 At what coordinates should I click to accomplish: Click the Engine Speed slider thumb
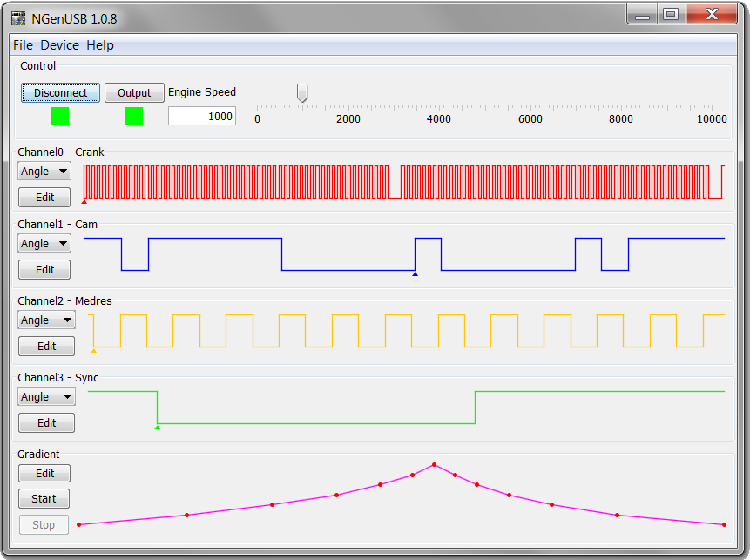pos(302,93)
